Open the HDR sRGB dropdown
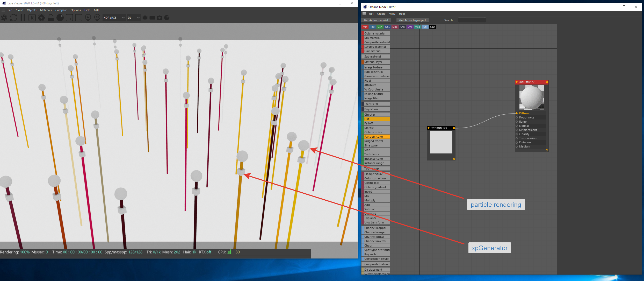 tap(114, 18)
